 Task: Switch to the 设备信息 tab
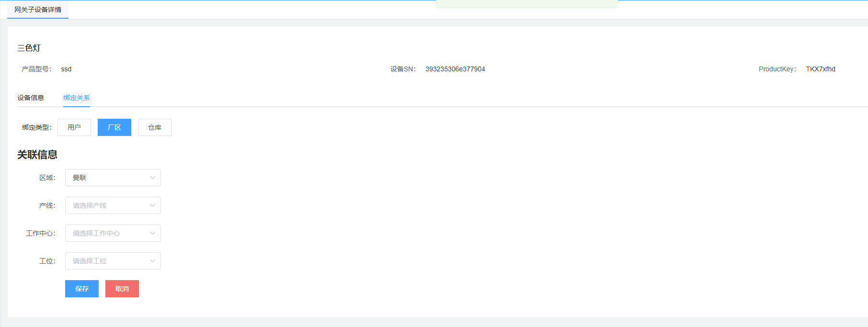click(31, 98)
